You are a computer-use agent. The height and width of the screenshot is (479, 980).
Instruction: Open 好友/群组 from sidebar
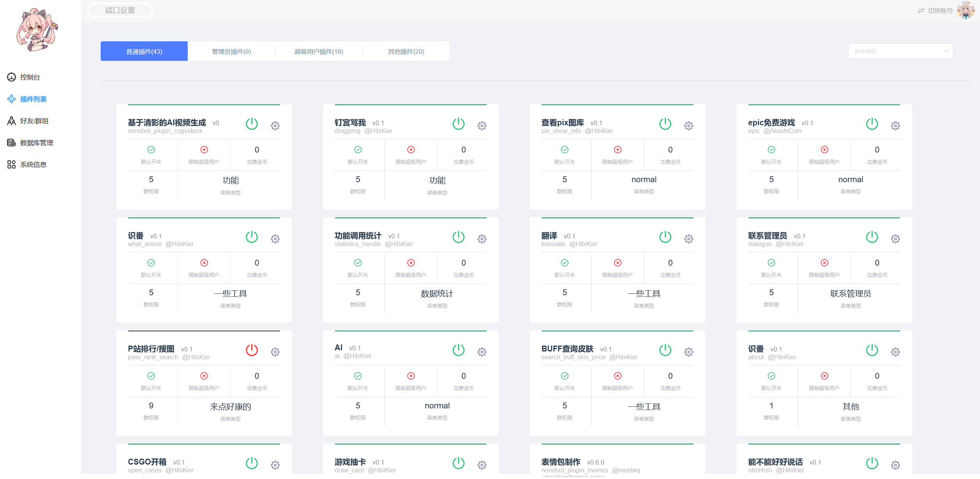click(x=34, y=121)
